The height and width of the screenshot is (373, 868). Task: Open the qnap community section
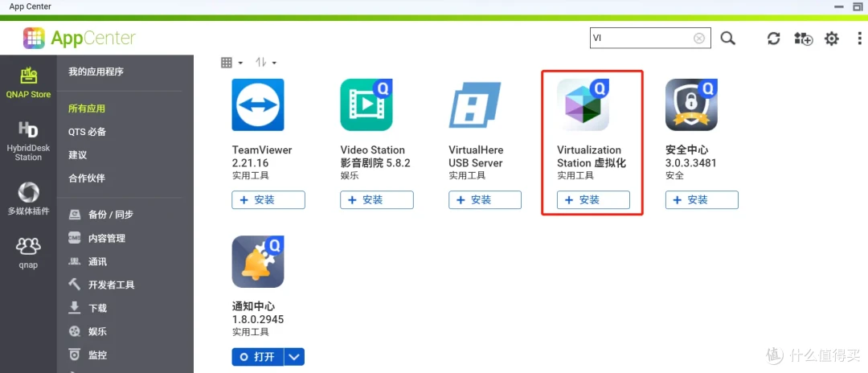tap(28, 252)
